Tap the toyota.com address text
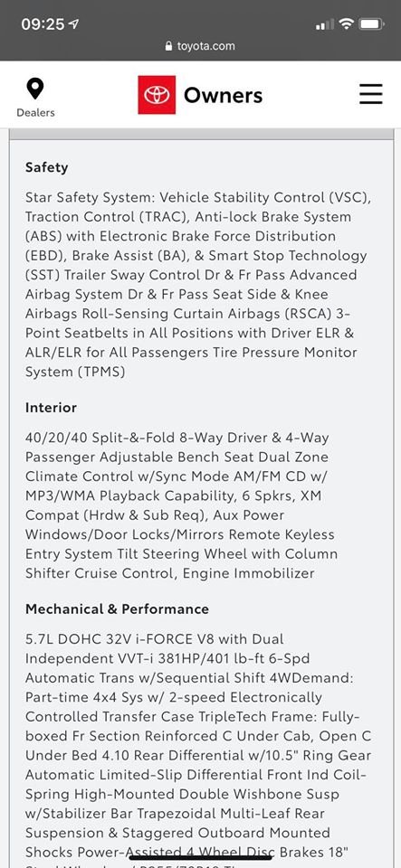Screen dimensions: 401x868 [206, 46]
